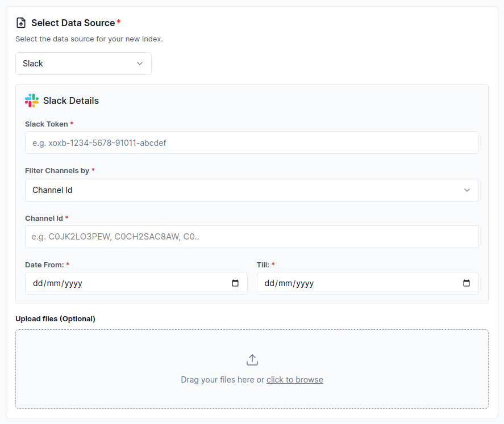Open the Till calendar picker icon
The image size is (504, 424).
click(x=466, y=283)
